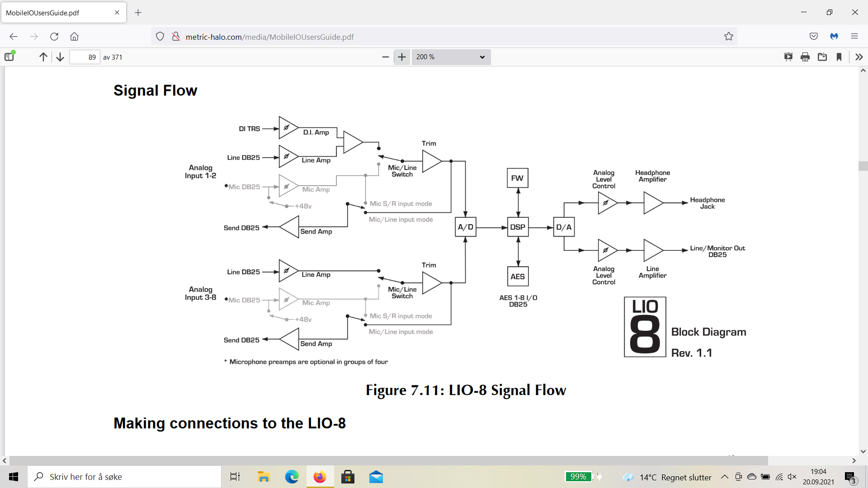Open a new browser tab

coord(138,13)
